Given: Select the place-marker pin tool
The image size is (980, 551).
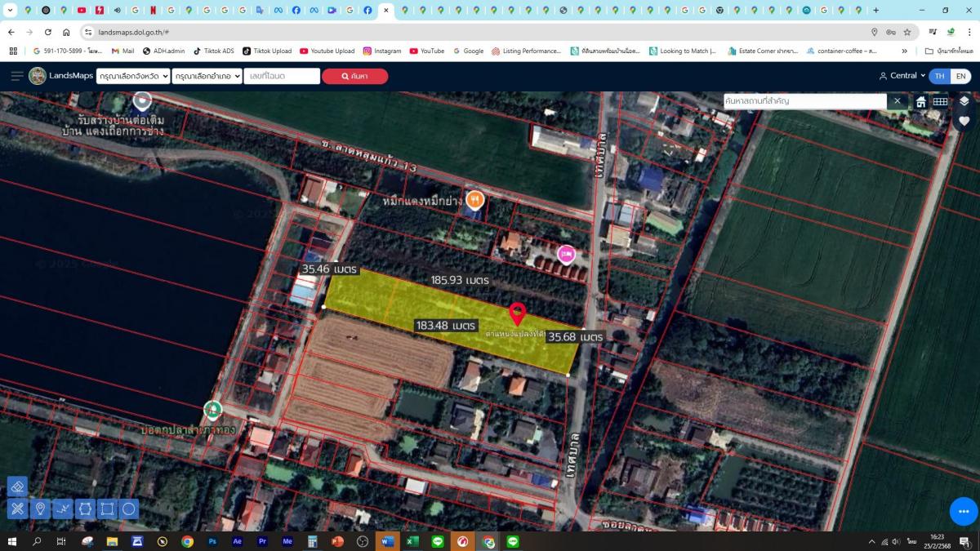Looking at the screenshot, I should pos(40,509).
